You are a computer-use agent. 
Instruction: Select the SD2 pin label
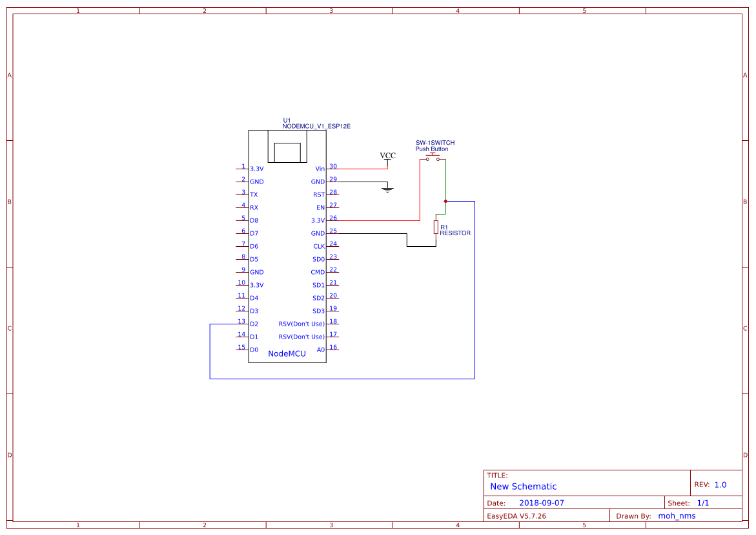pyautogui.click(x=318, y=299)
